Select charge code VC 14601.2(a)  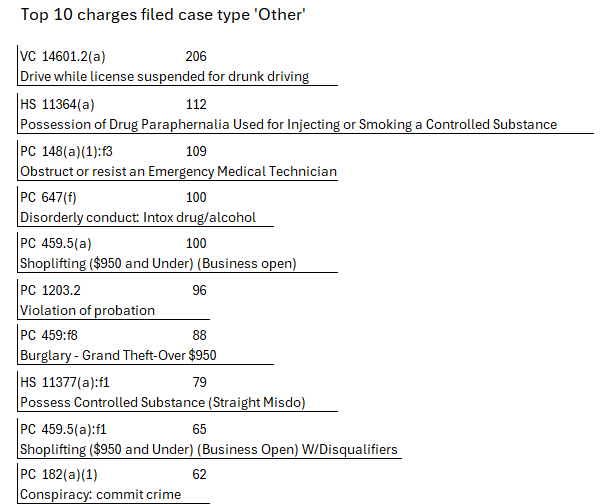63,57
